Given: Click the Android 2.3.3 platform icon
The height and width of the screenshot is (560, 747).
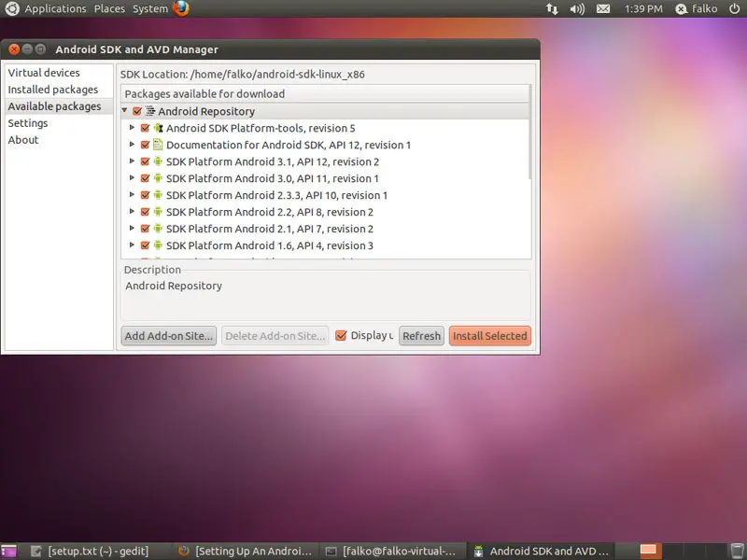Looking at the screenshot, I should [x=158, y=195].
